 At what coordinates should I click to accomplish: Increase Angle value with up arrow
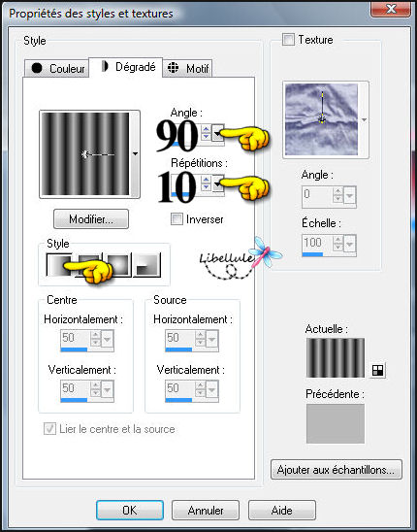[x=206, y=129]
